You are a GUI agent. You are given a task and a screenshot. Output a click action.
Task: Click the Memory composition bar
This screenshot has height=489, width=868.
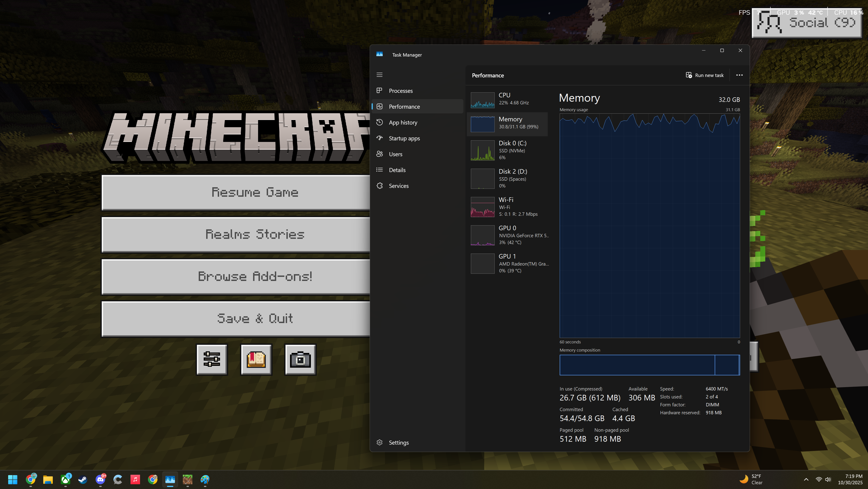pos(649,365)
